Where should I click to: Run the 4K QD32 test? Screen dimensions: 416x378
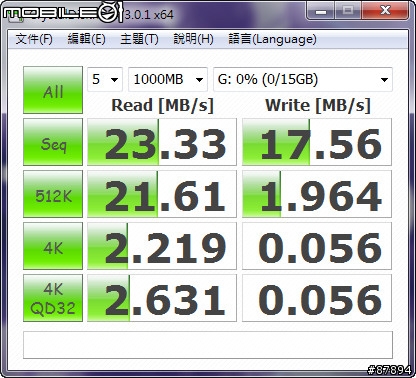[x=53, y=298]
